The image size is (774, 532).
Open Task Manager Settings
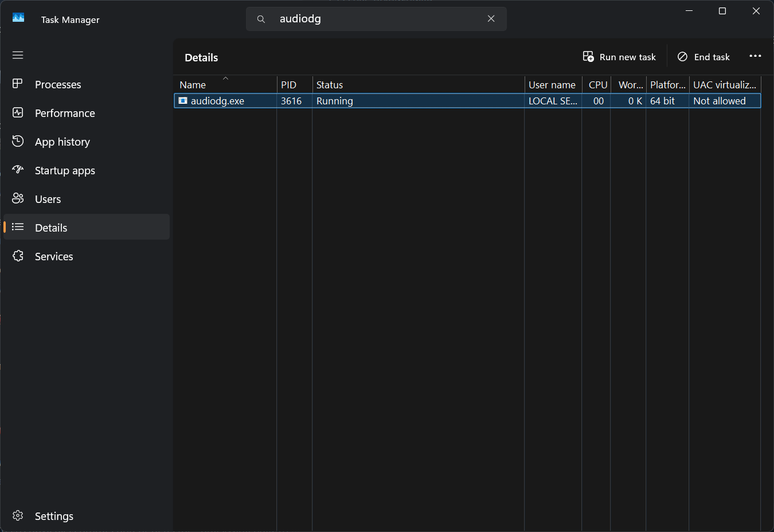[x=53, y=516]
